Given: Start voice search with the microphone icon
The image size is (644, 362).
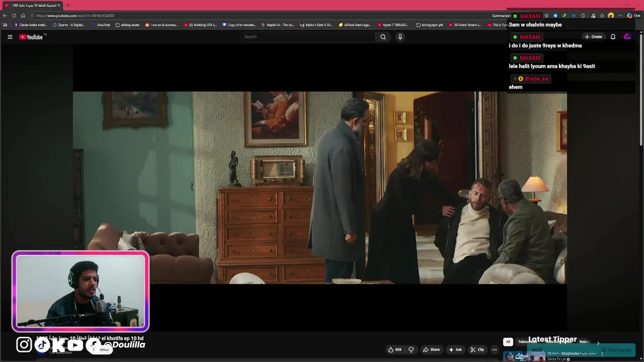Looking at the screenshot, I should [400, 37].
